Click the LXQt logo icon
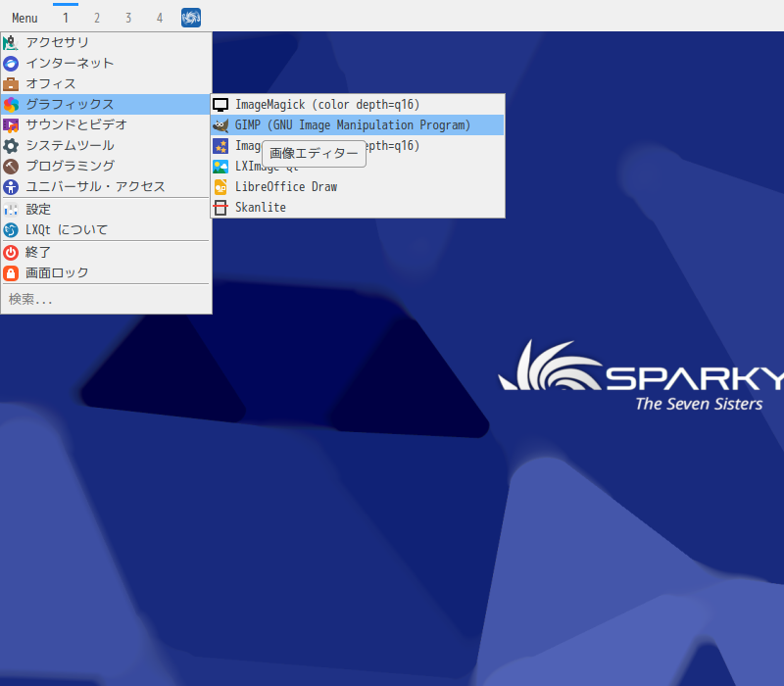784x686 pixels. coord(11,230)
